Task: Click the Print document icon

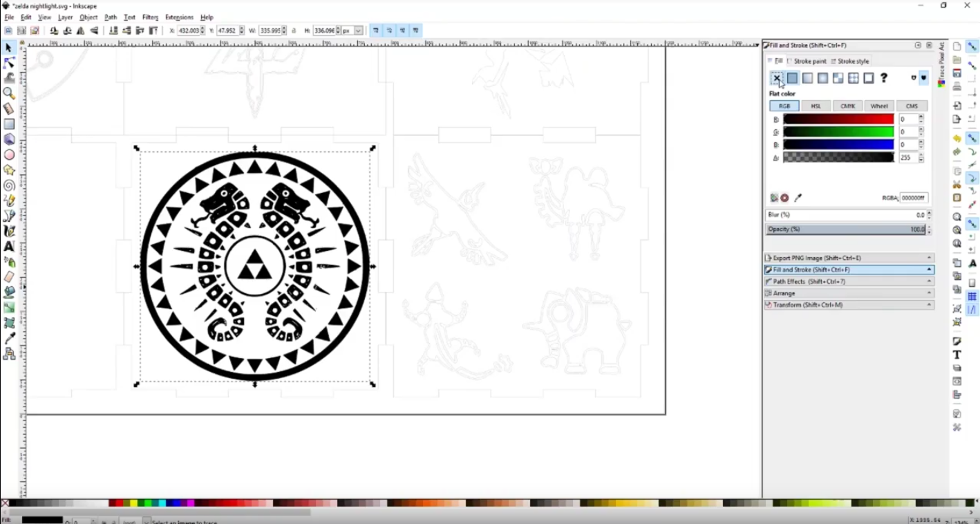Action: pos(957,86)
